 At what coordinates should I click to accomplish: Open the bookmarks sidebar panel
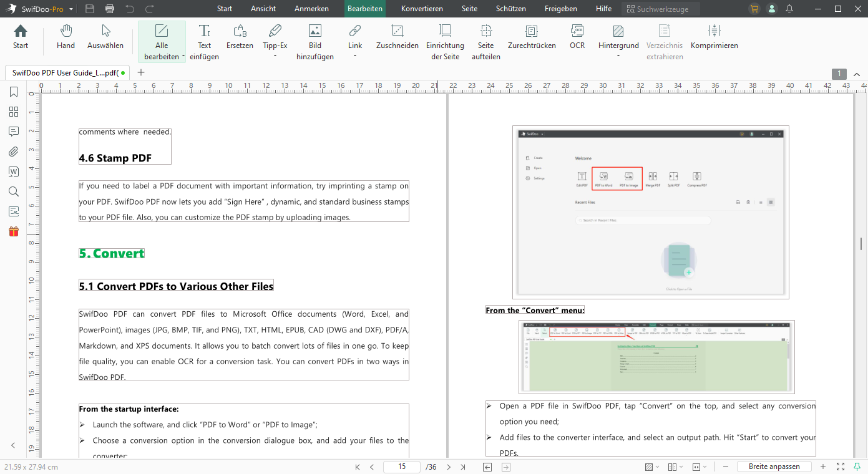[x=14, y=92]
